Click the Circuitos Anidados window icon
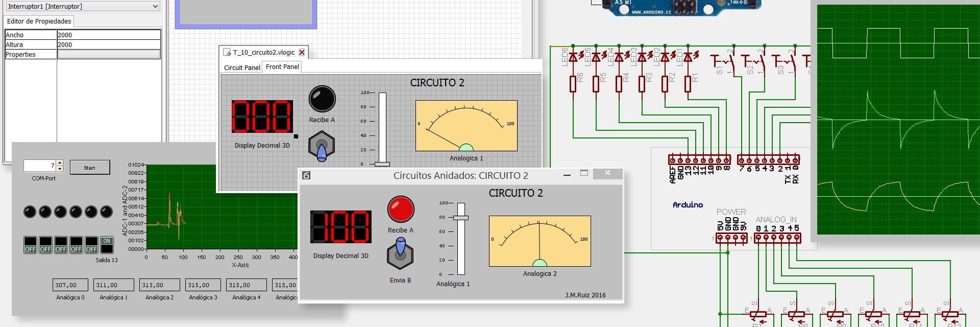Viewport: 980px width, 327px height. (306, 175)
